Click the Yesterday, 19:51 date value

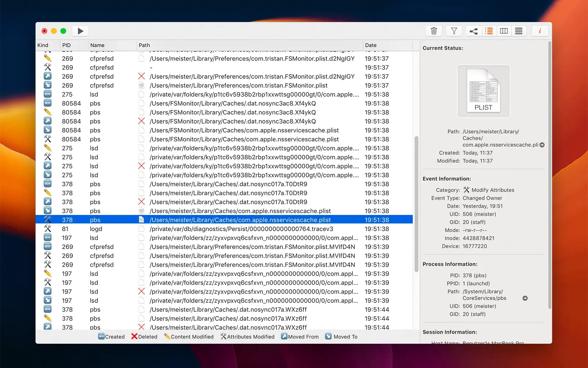point(483,206)
